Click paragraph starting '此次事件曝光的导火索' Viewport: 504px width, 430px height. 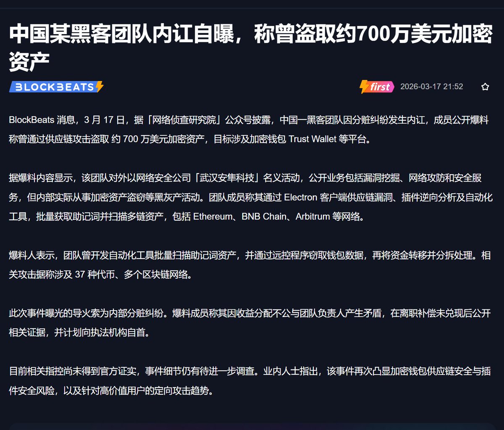(250, 323)
